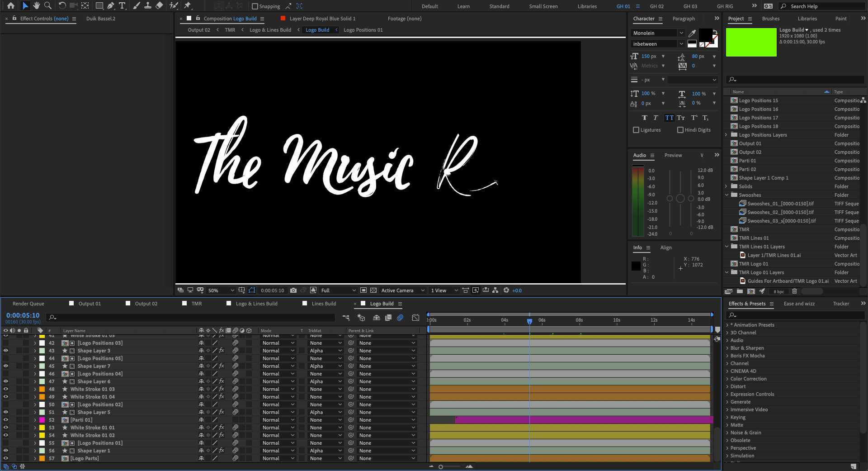Click Logo Positions 01 in the breadcrumb
The width and height of the screenshot is (868, 471).
(363, 30)
